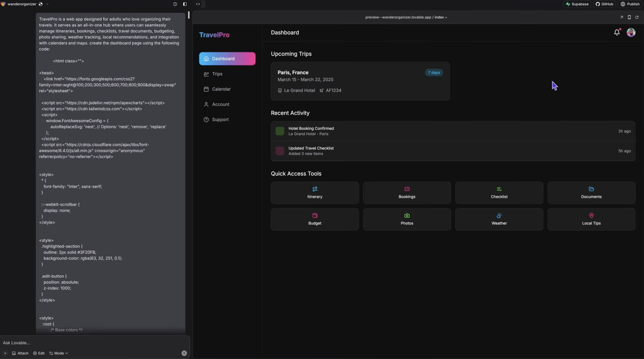Click the Dashboard page heading

[x=285, y=32]
